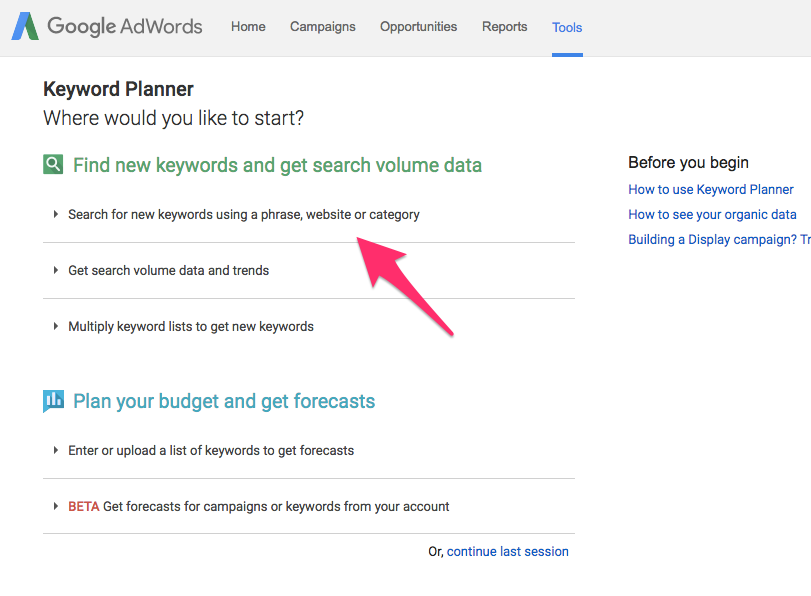The width and height of the screenshot is (811, 596).
Task: Select Get search volume data and trends
Action: tap(168, 270)
